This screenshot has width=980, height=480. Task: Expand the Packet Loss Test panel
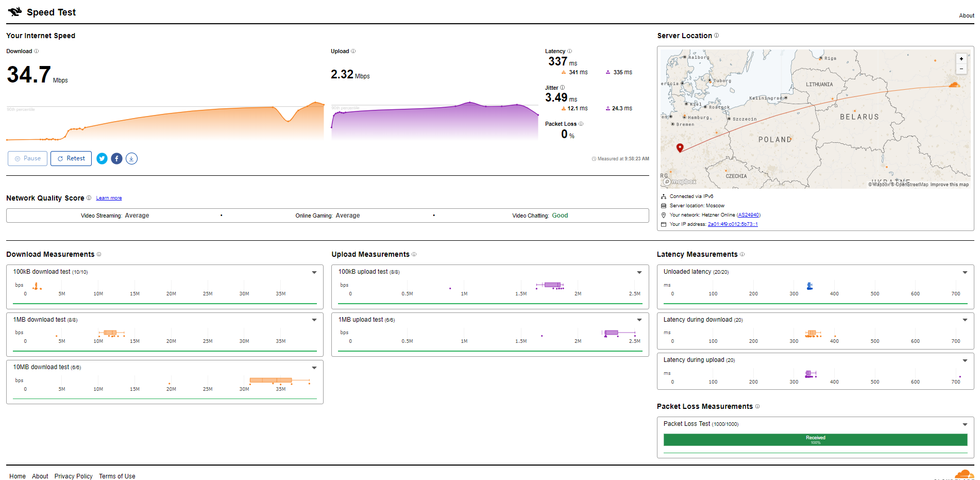(x=965, y=425)
